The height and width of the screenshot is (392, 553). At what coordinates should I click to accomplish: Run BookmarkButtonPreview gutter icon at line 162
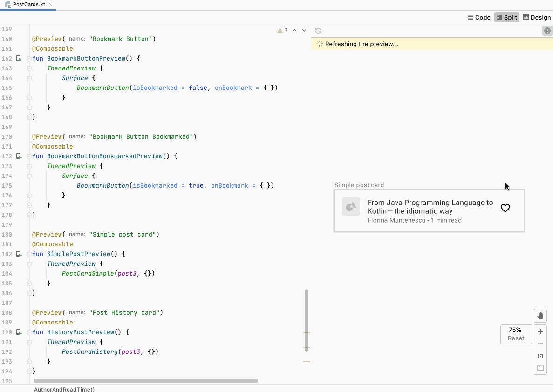click(x=19, y=59)
